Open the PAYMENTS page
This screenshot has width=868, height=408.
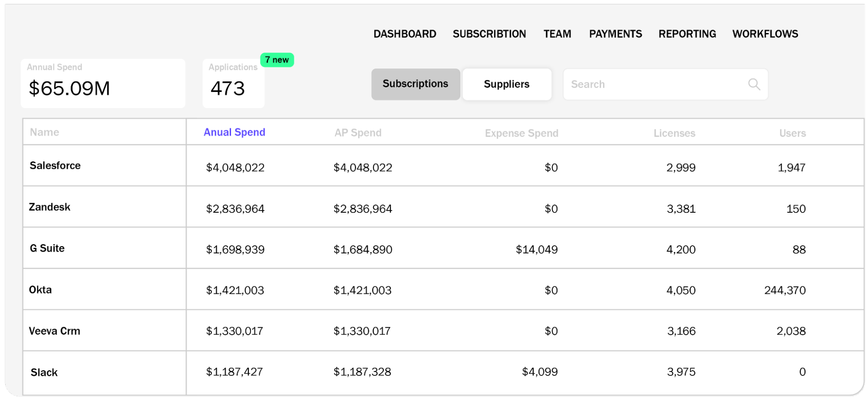coord(615,33)
